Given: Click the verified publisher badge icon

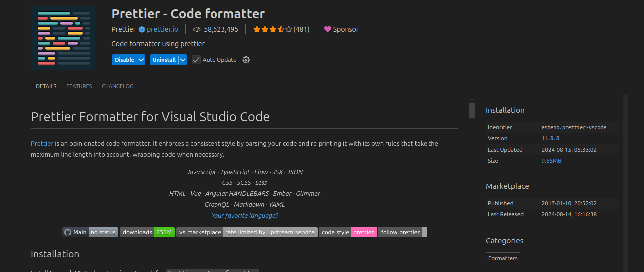Looking at the screenshot, I should (x=142, y=29).
